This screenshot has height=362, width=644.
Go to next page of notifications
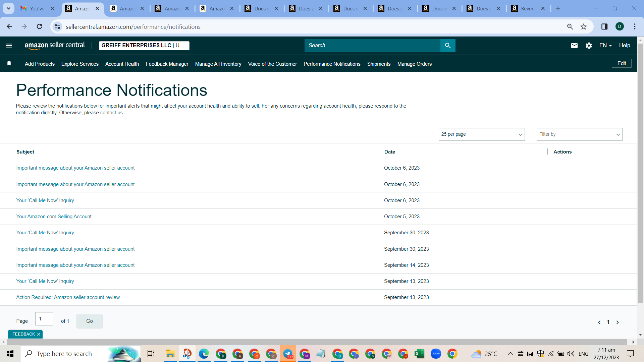coord(618,322)
